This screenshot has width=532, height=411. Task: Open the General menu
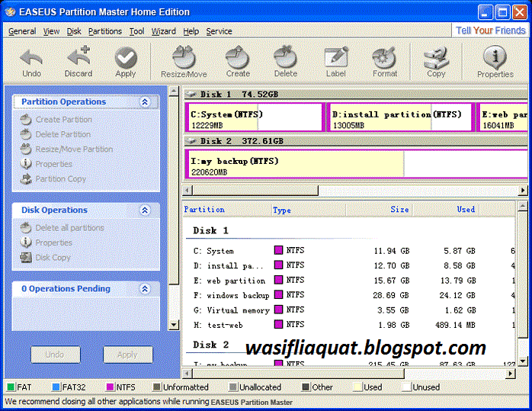(22, 31)
